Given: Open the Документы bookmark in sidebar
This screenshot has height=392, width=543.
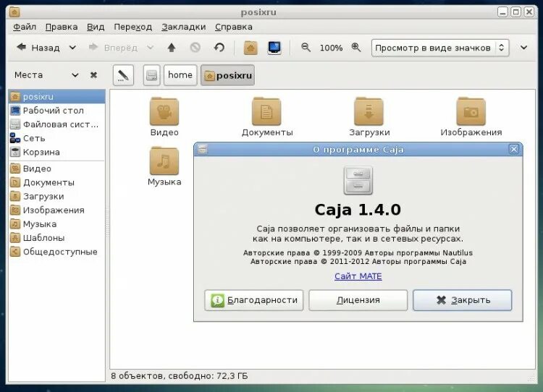Looking at the screenshot, I should pyautogui.click(x=56, y=182).
